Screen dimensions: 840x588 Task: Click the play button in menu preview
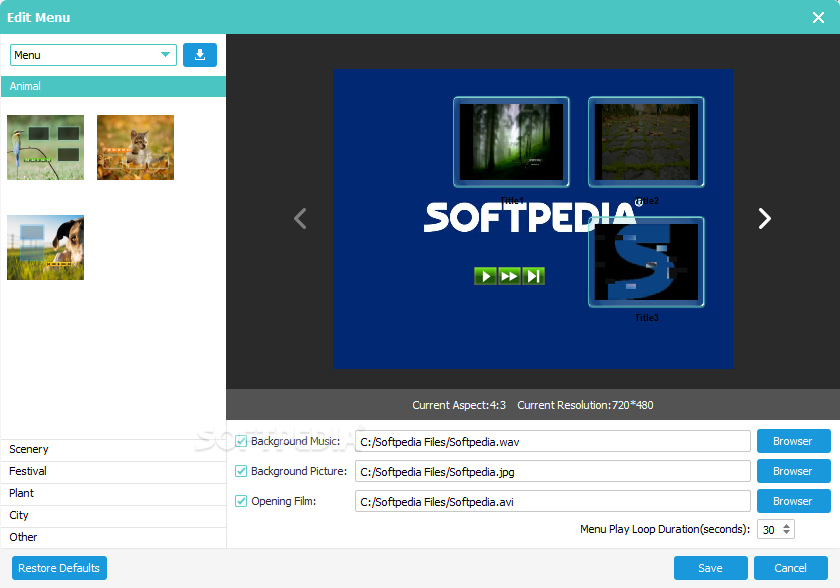tap(485, 276)
